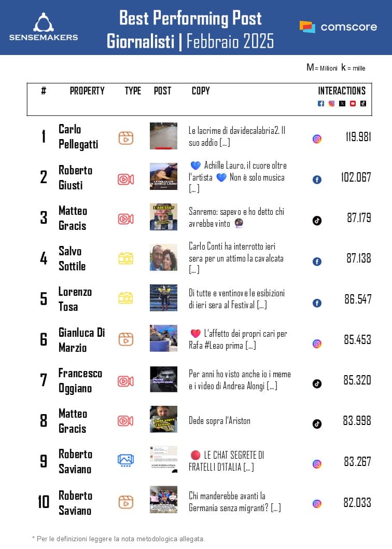Open the post thumbnail for Lorenzo Tosa
The image size is (392, 549).
click(163, 298)
